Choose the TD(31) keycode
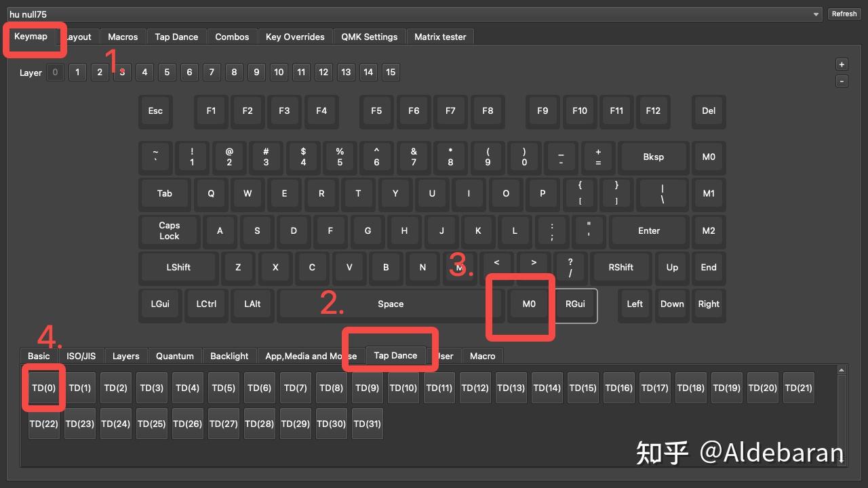This screenshot has width=868, height=488. [x=368, y=424]
